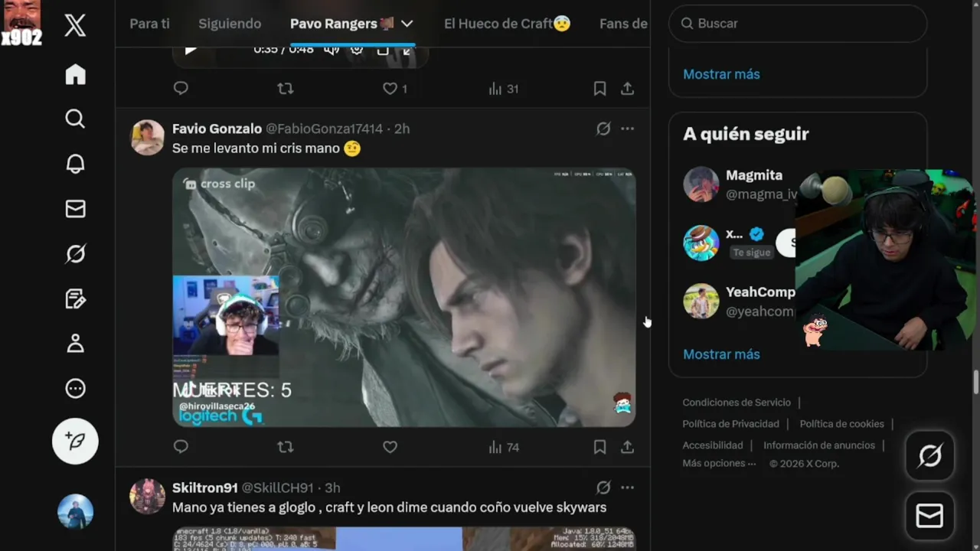Open the verified X... suggested account avatar

(701, 243)
